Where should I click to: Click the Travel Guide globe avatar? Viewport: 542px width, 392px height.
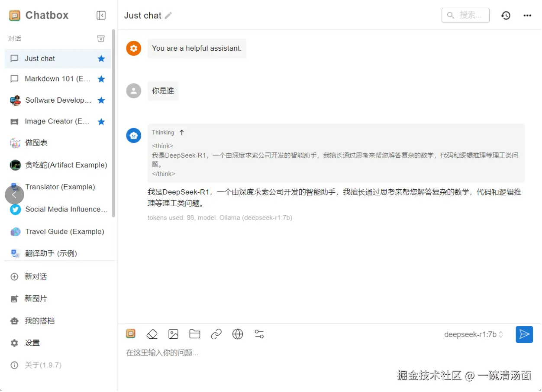click(x=15, y=232)
